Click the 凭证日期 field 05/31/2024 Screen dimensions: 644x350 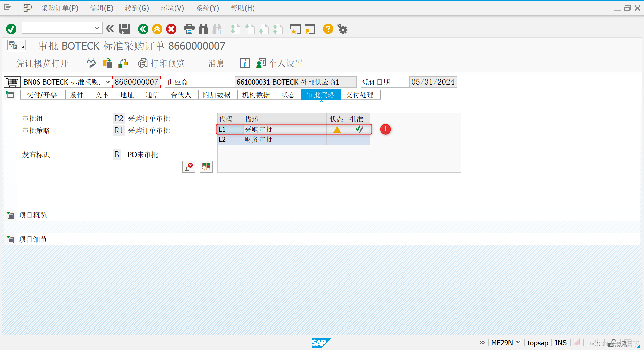(x=433, y=82)
